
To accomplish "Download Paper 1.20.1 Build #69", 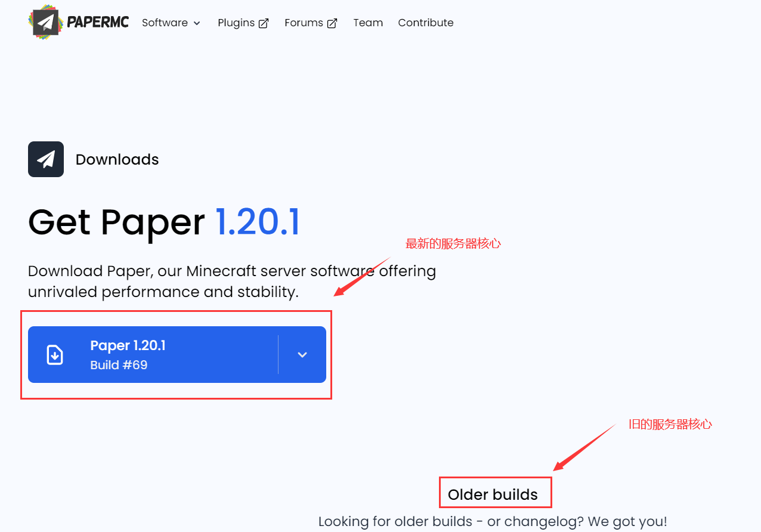I will [x=153, y=355].
